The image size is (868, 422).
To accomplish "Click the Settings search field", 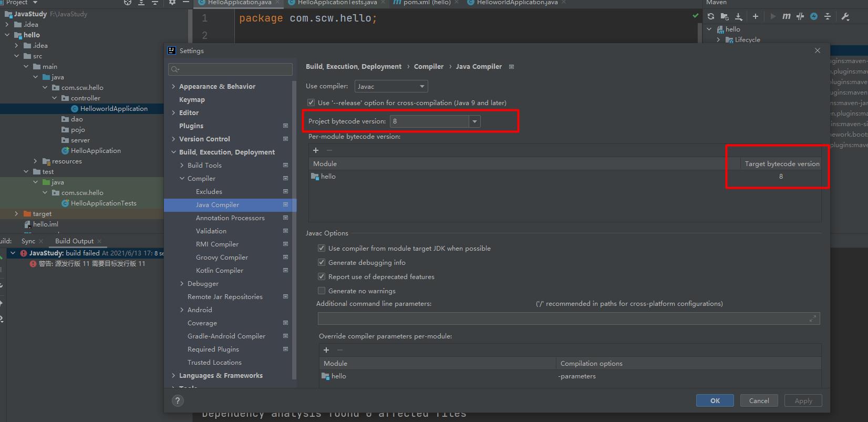I will tap(230, 69).
